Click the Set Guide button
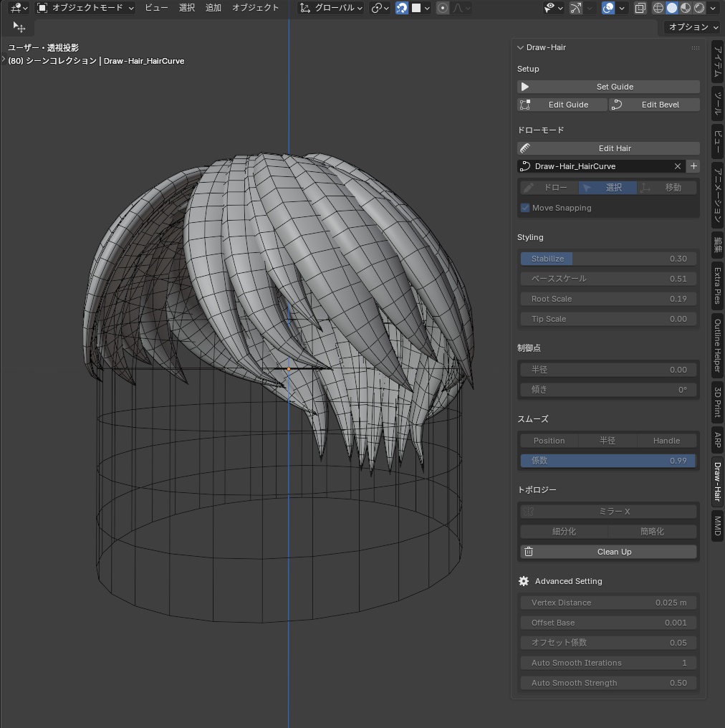The width and height of the screenshot is (725, 728). pos(608,87)
